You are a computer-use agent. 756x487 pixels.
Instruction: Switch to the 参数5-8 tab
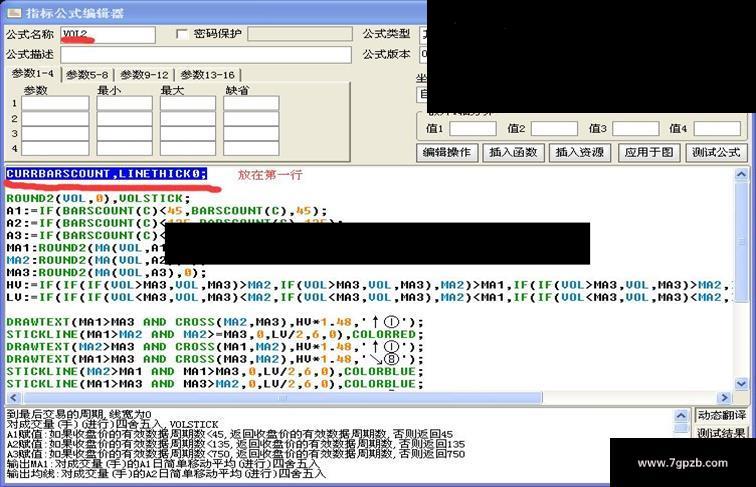click(87, 75)
